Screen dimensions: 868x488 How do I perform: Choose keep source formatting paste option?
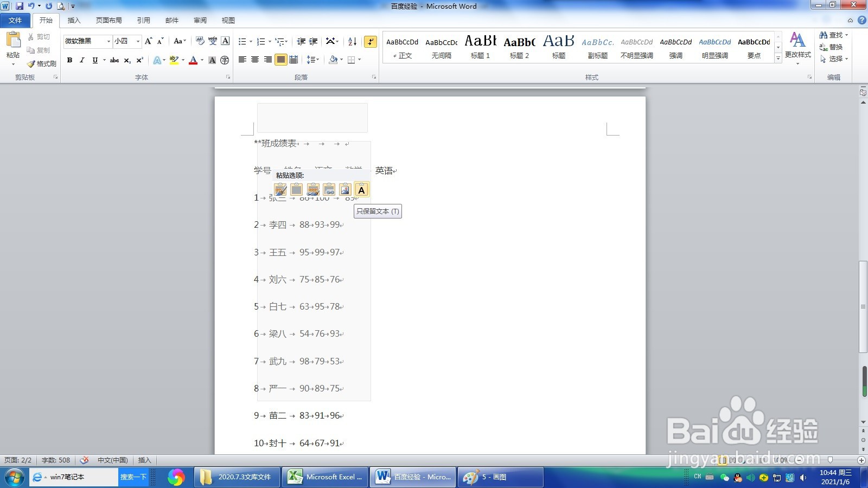280,189
